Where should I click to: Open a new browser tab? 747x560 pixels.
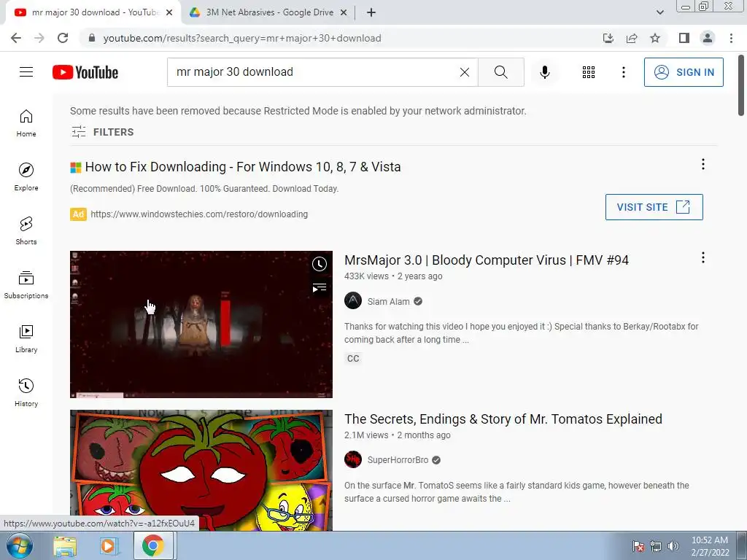(371, 13)
